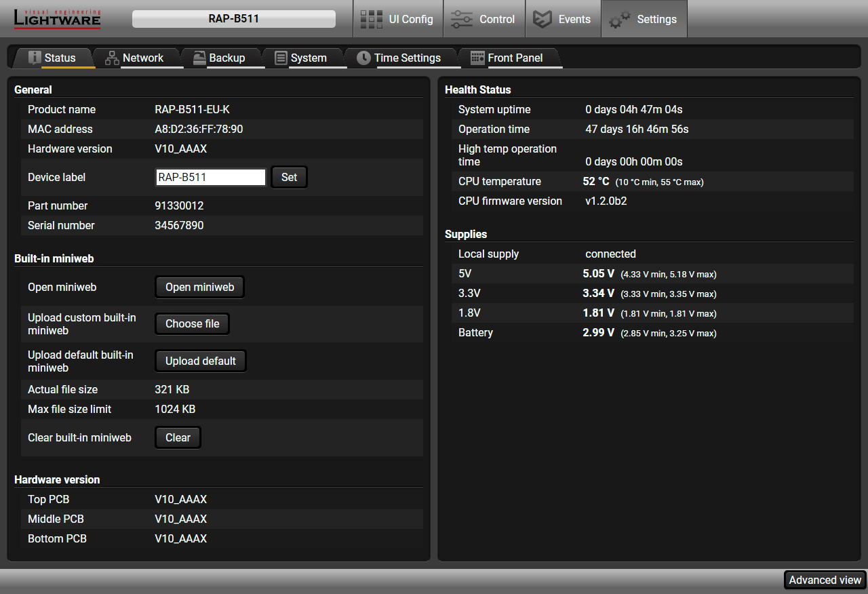Click the Time Settings clock icon
Viewport: 868px width, 594px height.
click(x=364, y=58)
